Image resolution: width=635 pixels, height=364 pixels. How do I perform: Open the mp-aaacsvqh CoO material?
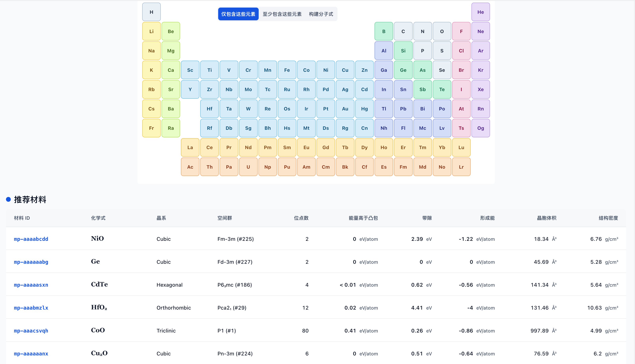click(x=31, y=331)
